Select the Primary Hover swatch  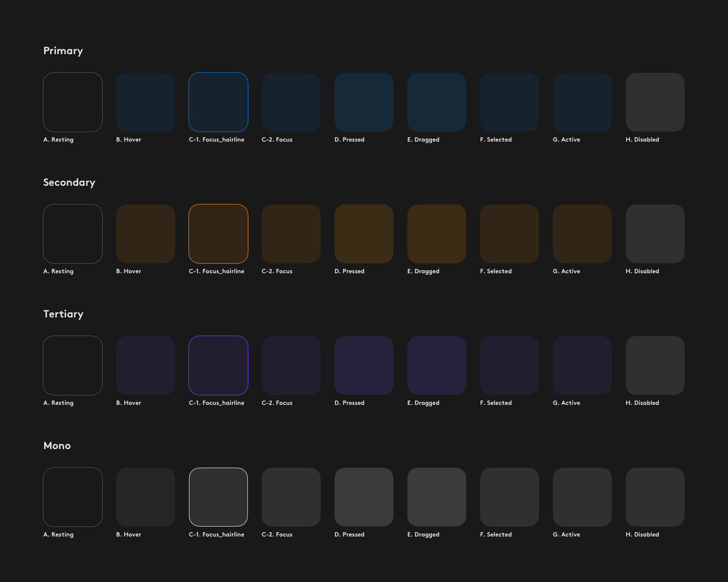(x=146, y=102)
